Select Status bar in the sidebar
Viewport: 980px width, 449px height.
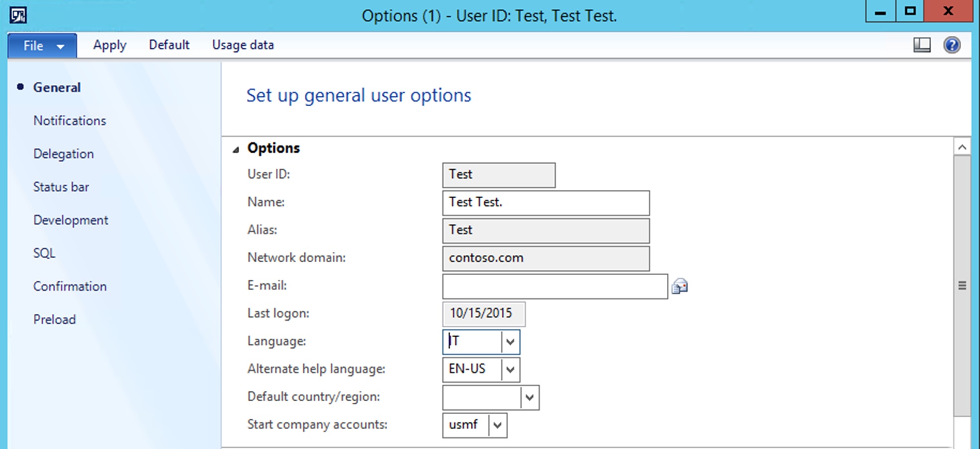point(61,187)
